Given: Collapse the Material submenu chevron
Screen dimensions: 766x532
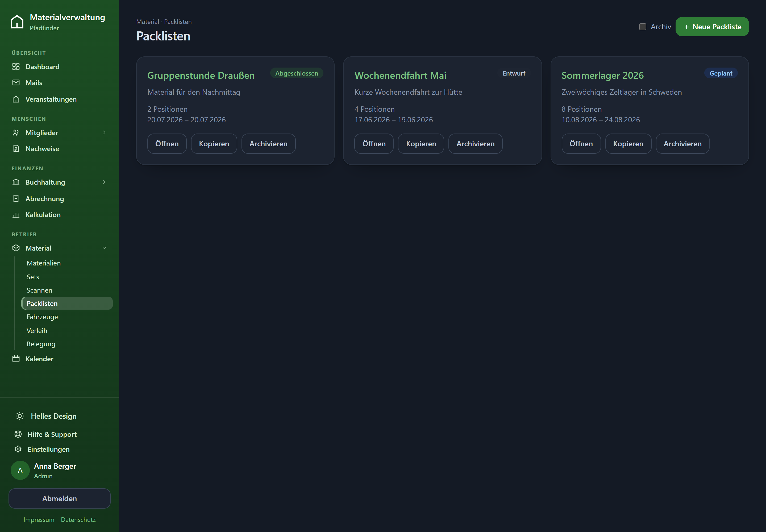Looking at the screenshot, I should 104,248.
